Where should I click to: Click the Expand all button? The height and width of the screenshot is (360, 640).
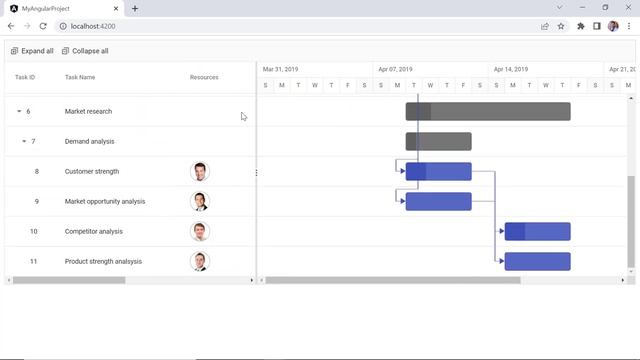32,51
